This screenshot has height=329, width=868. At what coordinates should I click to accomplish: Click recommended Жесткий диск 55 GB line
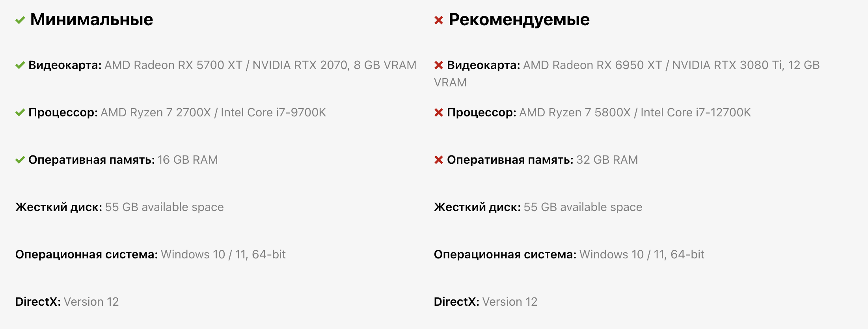538,207
